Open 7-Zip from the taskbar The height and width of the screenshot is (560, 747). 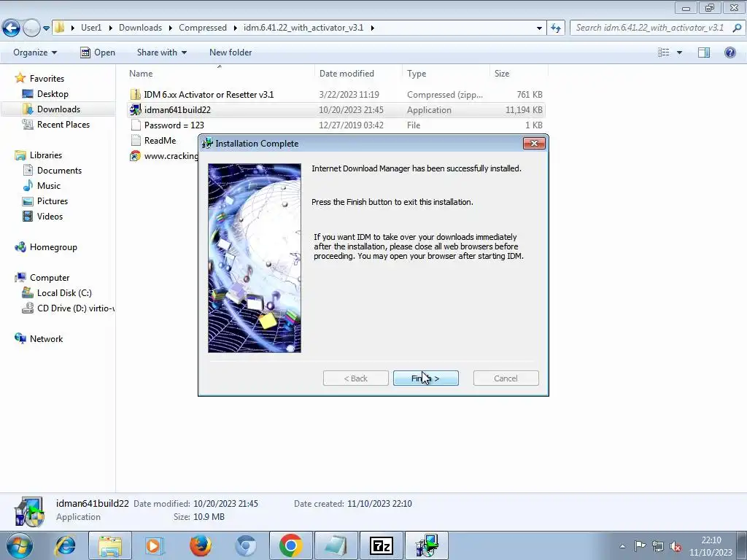pyautogui.click(x=382, y=545)
